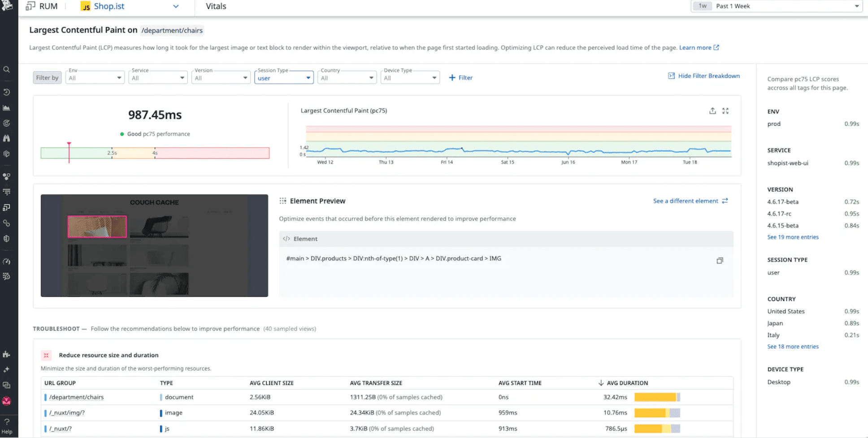Screen dimensions: 868x438
Task: Click See 19 more entries under Version
Action: point(793,237)
